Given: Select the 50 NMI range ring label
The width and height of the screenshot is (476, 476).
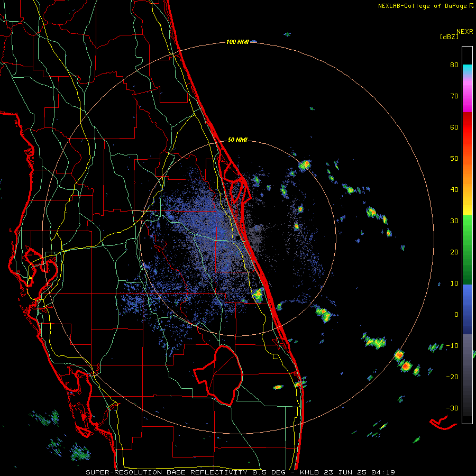Looking at the screenshot, I should [x=237, y=140].
